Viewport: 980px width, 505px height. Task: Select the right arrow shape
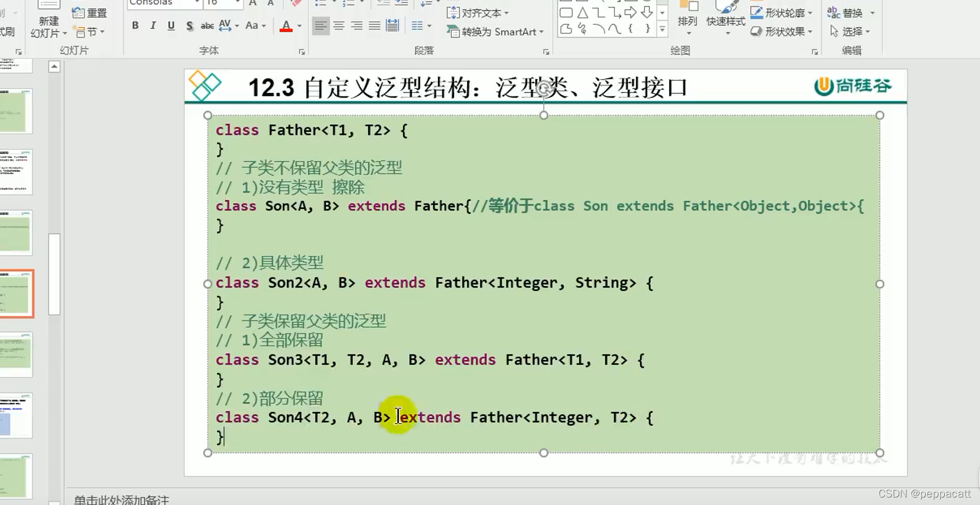pos(631,13)
